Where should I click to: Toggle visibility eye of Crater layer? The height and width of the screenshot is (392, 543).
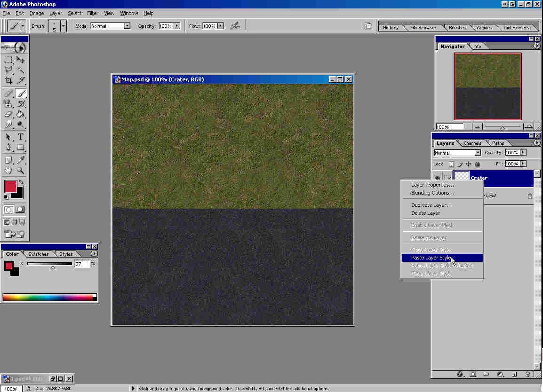(437, 178)
